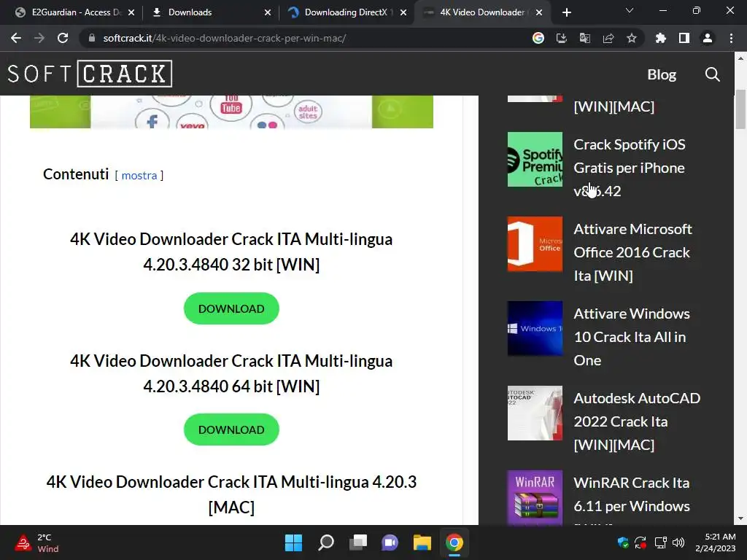Switch to Downloading DirectX tab
Screen dimensions: 747x560
[x=347, y=12]
